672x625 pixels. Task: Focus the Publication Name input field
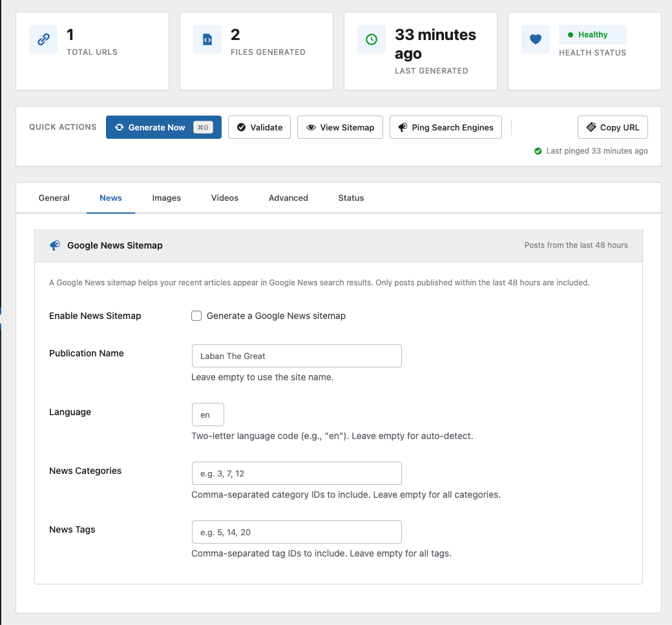297,356
